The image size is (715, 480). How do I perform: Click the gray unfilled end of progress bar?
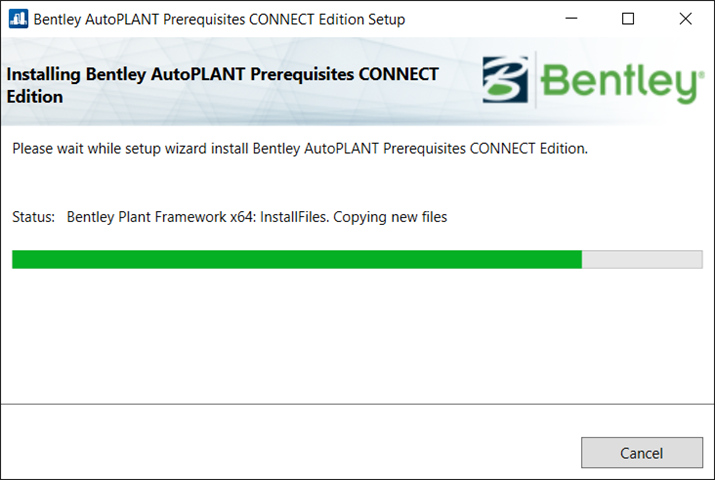pyautogui.click(x=642, y=259)
